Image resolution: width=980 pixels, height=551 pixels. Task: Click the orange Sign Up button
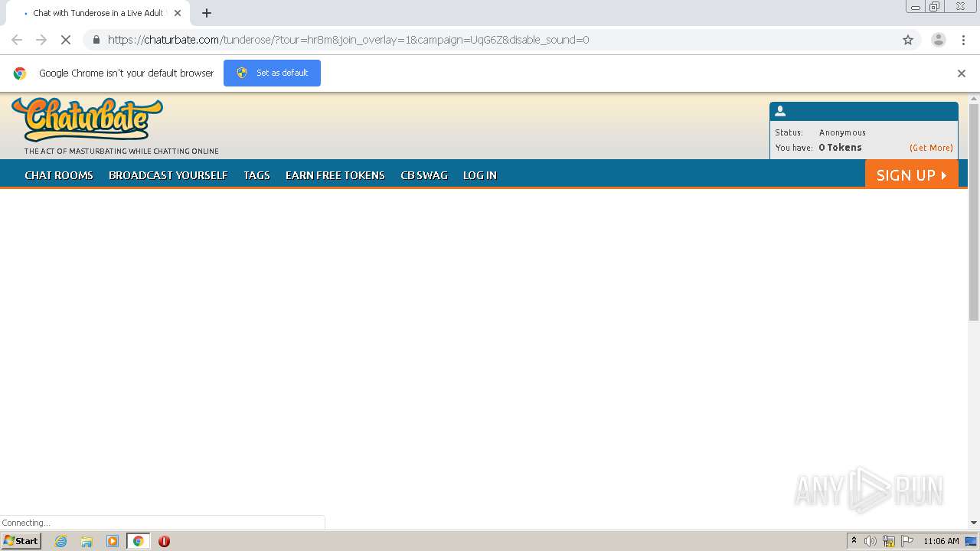tap(912, 174)
